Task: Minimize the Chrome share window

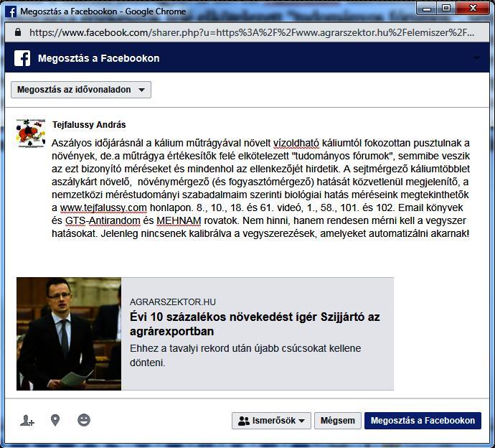Action: [x=427, y=9]
